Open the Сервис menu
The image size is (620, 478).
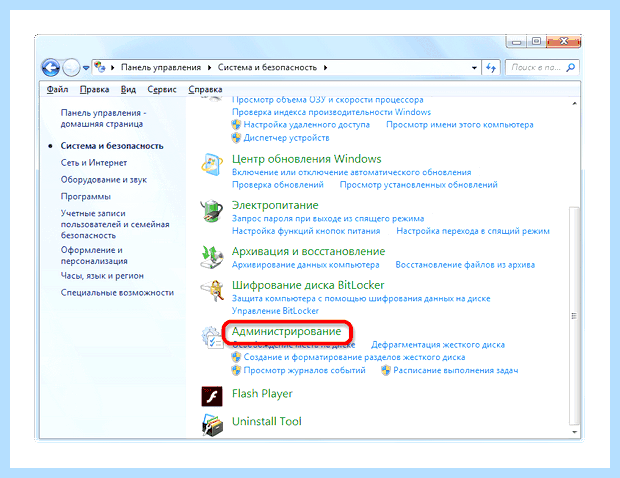tap(162, 89)
